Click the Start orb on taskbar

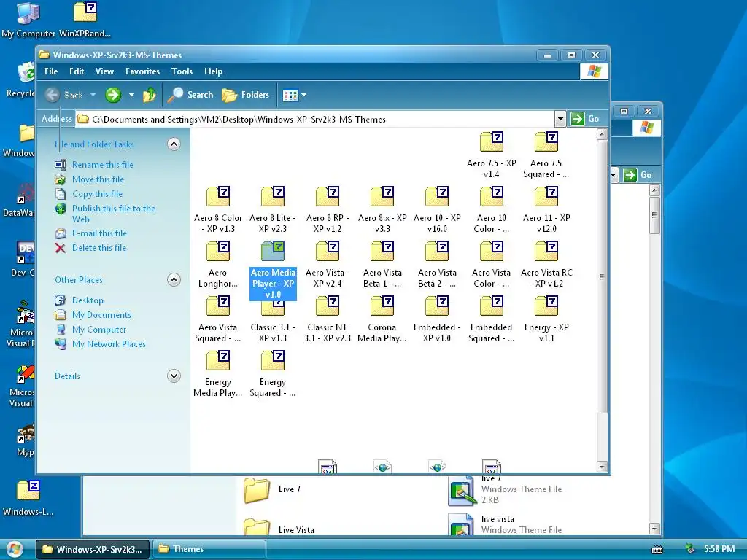pyautogui.click(x=14, y=549)
